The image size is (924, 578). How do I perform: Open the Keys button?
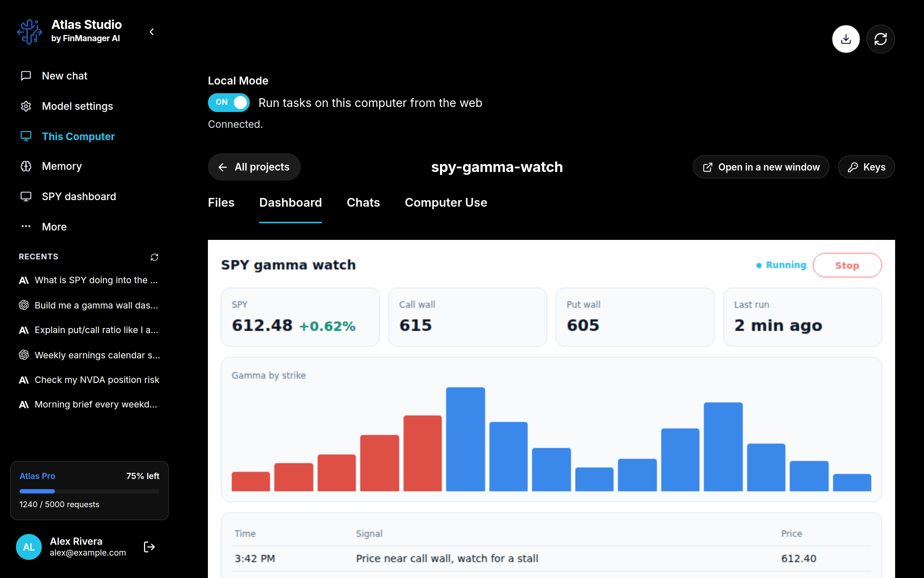point(866,167)
